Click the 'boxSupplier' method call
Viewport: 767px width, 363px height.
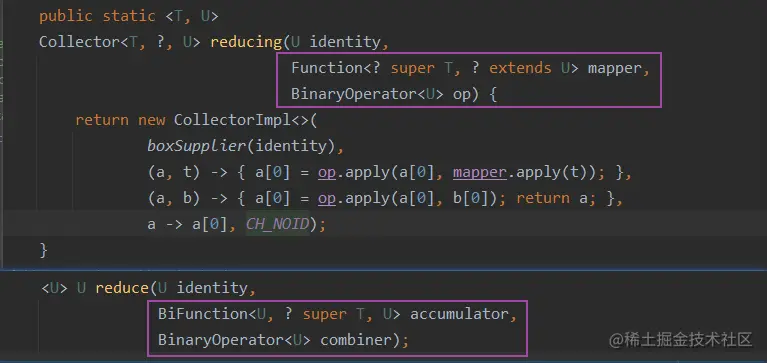point(197,146)
